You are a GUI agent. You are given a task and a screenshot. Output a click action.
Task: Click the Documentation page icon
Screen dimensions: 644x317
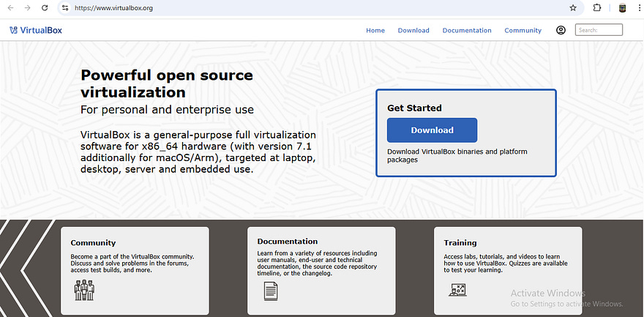coord(271,291)
